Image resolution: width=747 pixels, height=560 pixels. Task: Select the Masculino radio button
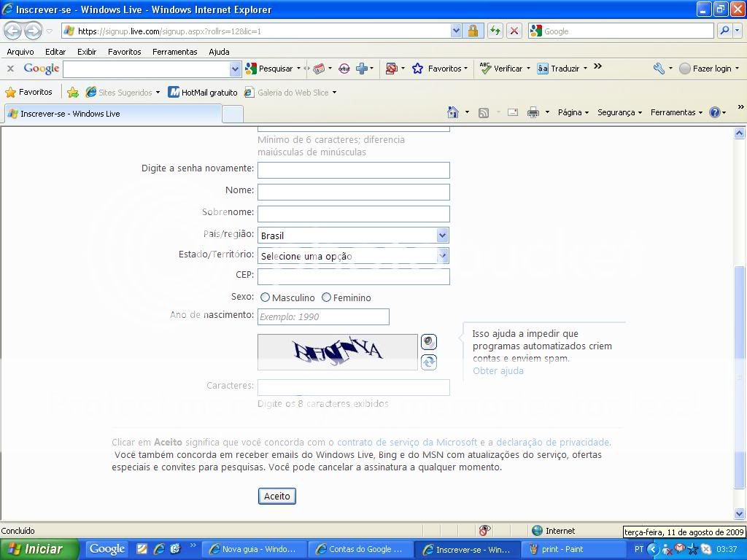(266, 297)
